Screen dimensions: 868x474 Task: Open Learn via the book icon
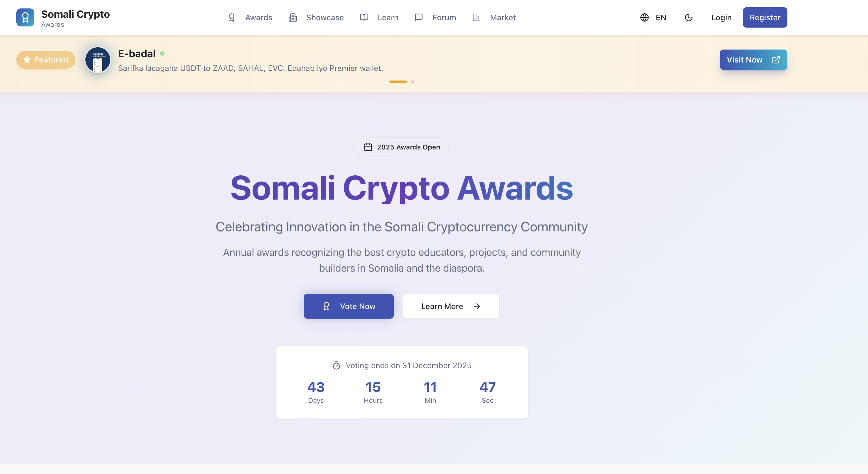pos(364,17)
